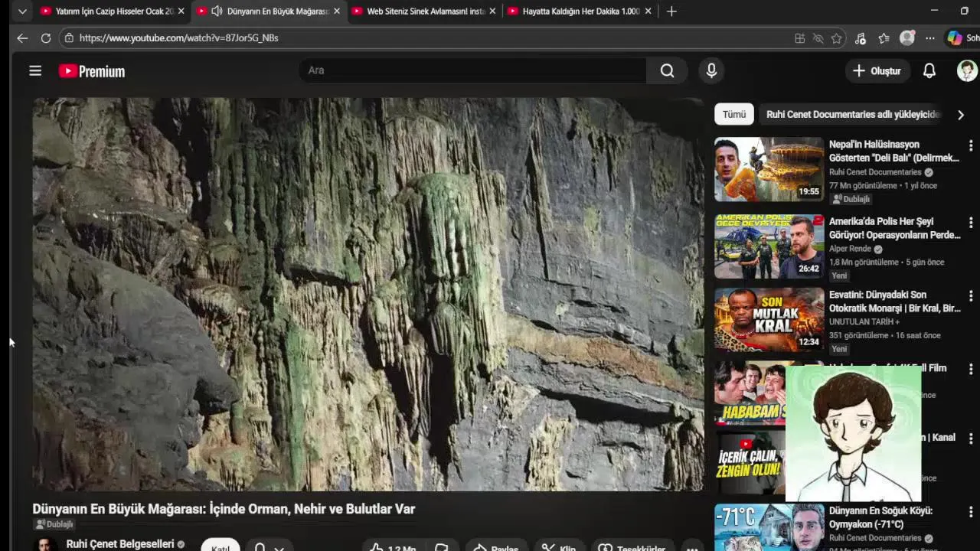This screenshot has height=551, width=980.
Task: Visit Alper Rende channel name
Action: (850, 249)
